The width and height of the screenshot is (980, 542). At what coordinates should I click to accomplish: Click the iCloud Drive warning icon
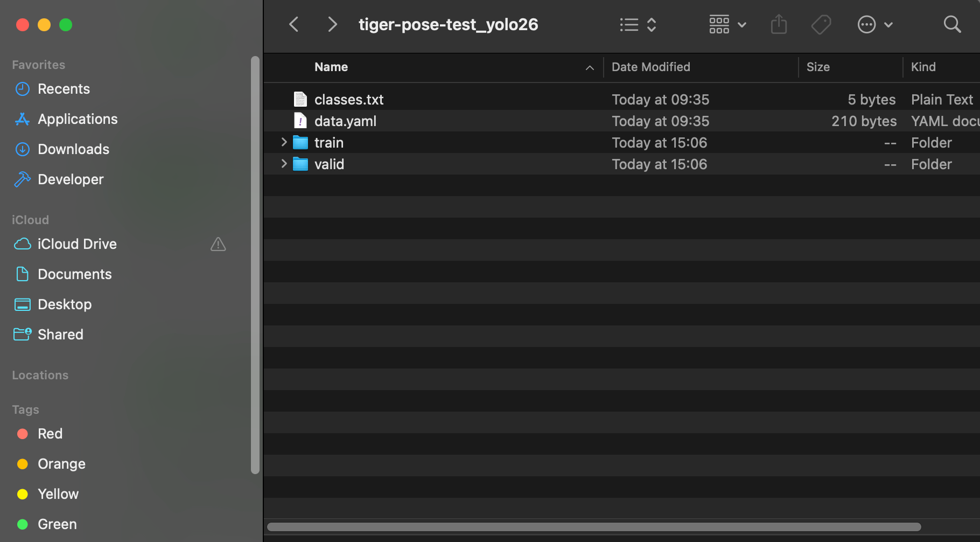click(x=218, y=244)
